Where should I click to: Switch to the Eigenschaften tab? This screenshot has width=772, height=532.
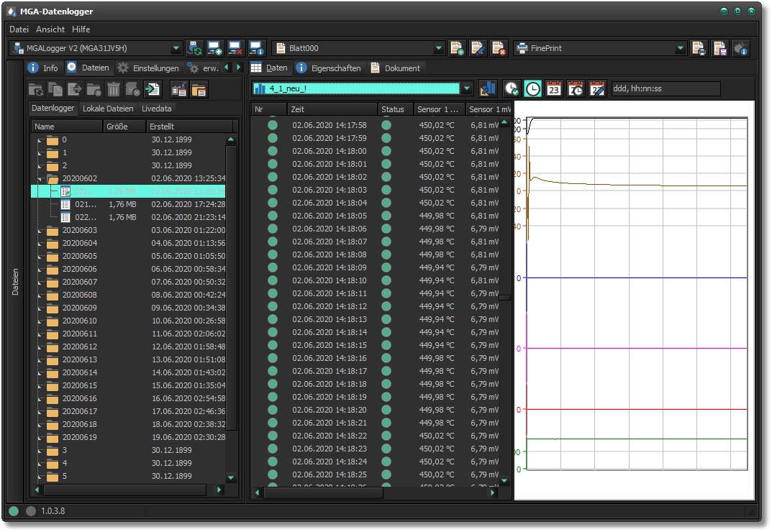click(x=330, y=68)
